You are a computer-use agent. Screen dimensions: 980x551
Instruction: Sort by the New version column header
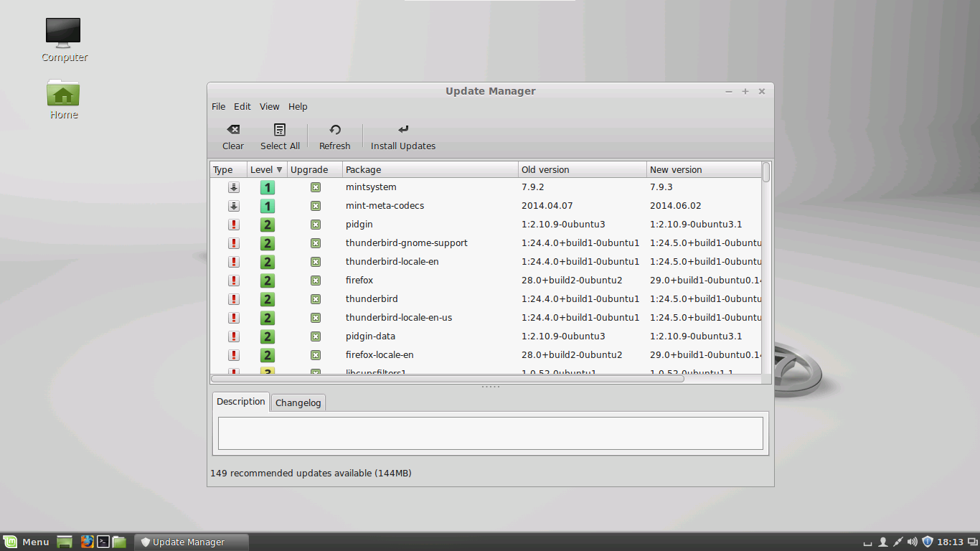point(704,170)
